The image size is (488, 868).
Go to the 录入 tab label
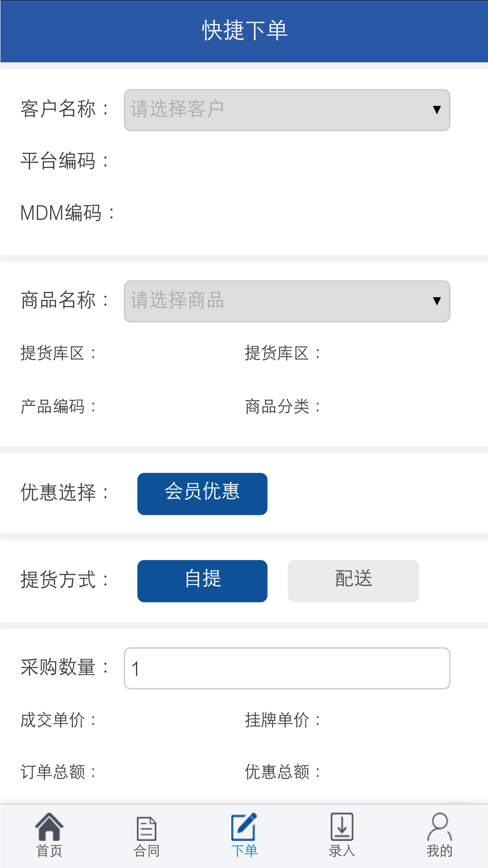[x=342, y=851]
